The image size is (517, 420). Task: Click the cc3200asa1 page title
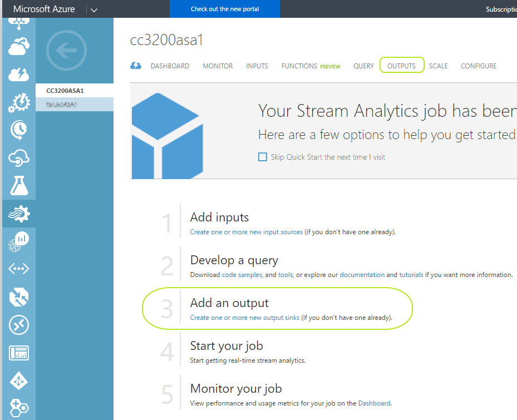click(166, 40)
